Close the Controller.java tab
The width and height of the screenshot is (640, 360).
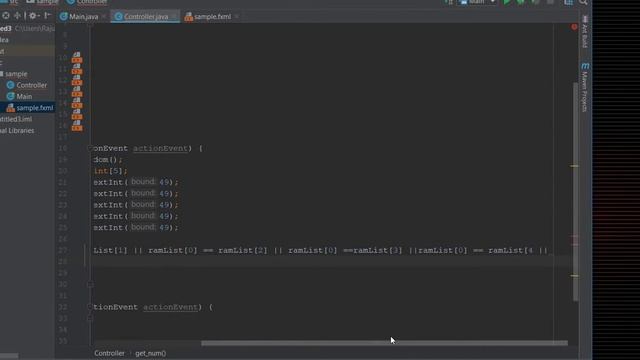174,17
